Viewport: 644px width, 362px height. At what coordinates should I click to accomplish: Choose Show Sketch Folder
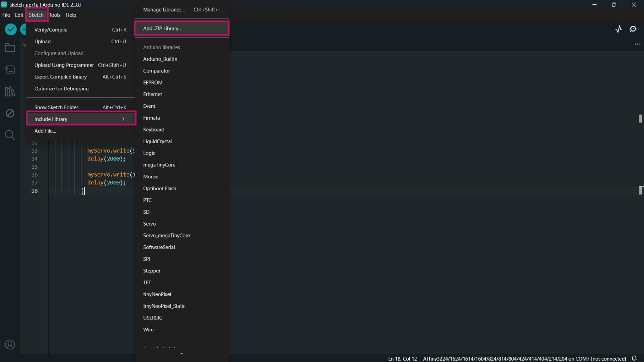click(80, 107)
